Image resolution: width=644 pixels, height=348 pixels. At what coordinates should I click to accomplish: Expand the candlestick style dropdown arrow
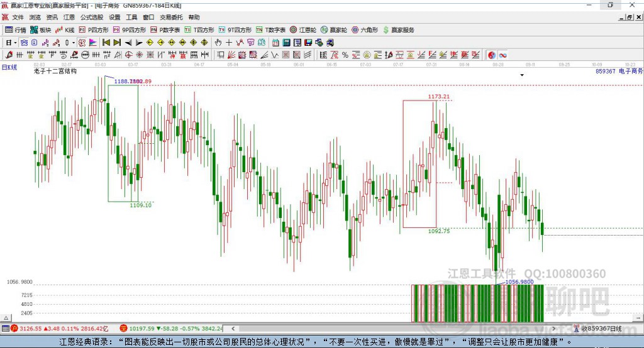(x=73, y=42)
